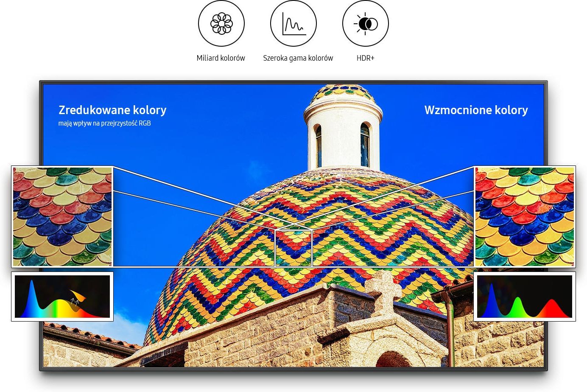Click the stone cross on rooftop
The width and height of the screenshot is (587, 392).
click(x=383, y=292)
